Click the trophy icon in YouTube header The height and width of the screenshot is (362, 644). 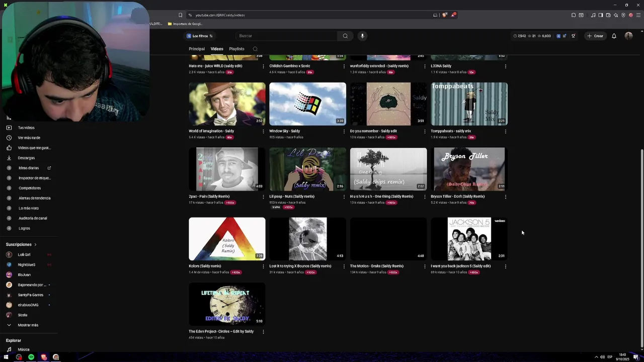point(574,36)
